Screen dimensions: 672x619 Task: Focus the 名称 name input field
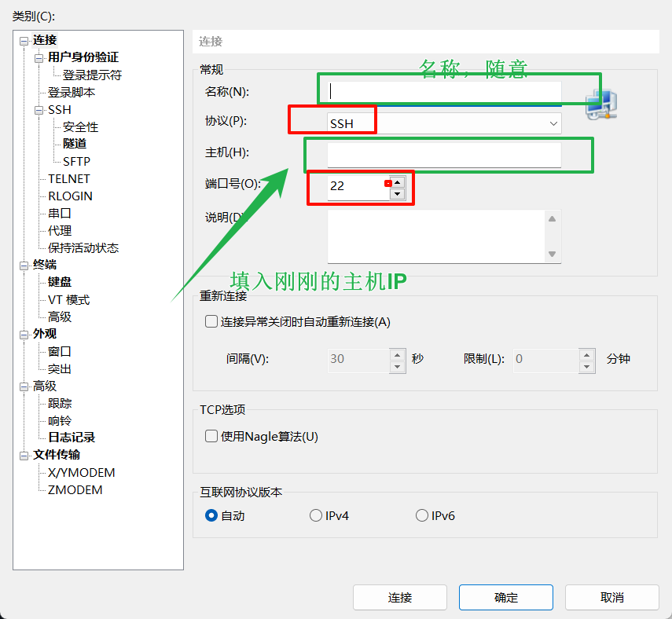click(444, 92)
